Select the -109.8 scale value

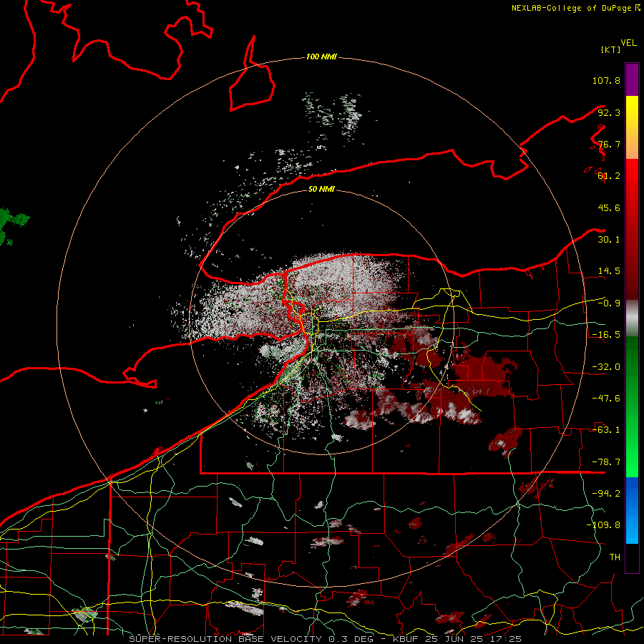(x=603, y=525)
